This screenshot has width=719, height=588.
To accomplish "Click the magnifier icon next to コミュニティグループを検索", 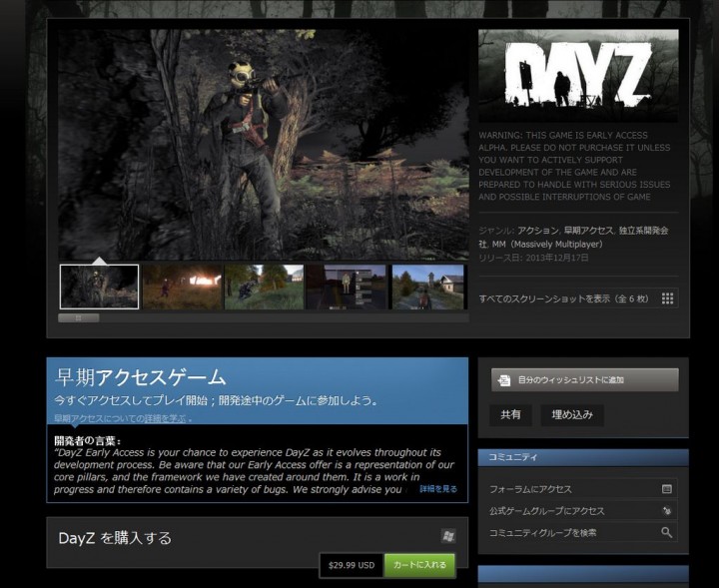I will [x=667, y=532].
